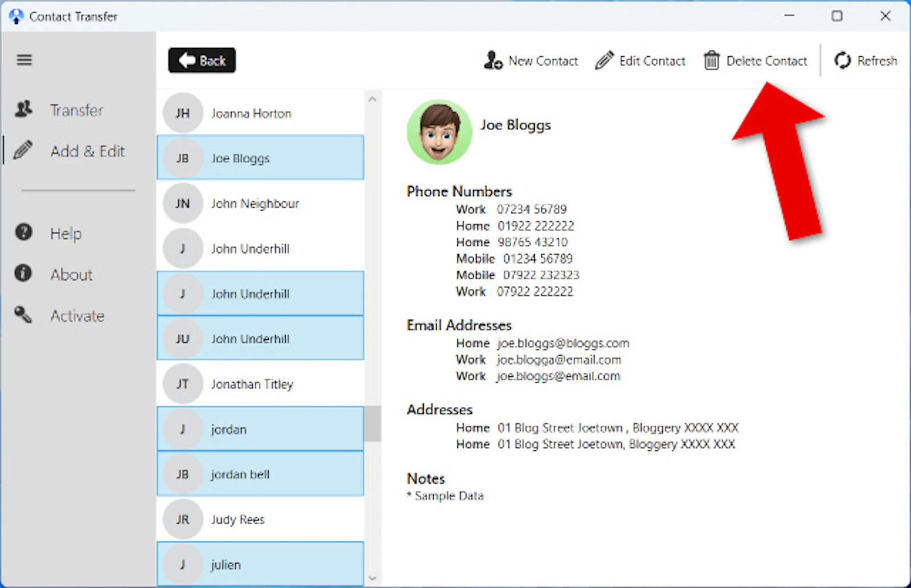
Task: Click home number 98765 43210
Action: pos(532,242)
